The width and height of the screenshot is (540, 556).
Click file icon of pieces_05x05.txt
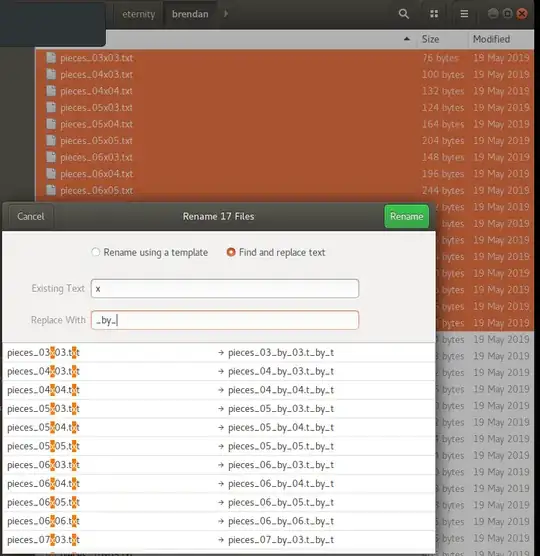[51, 141]
